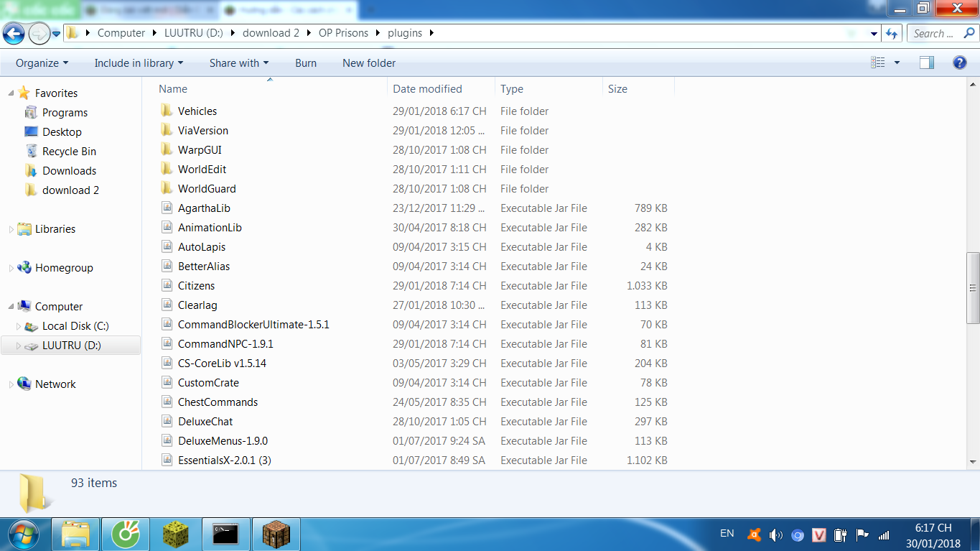Click the scroll down arrow of file list
This screenshot has height=551, width=980.
pyautogui.click(x=974, y=462)
